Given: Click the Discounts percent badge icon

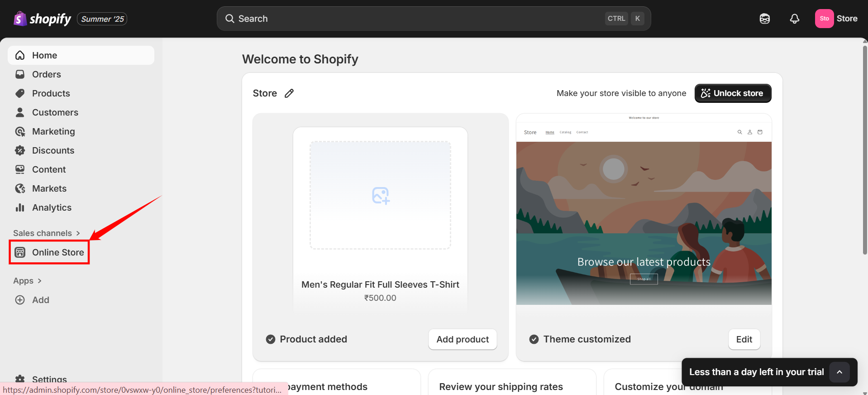Looking at the screenshot, I should point(20,150).
